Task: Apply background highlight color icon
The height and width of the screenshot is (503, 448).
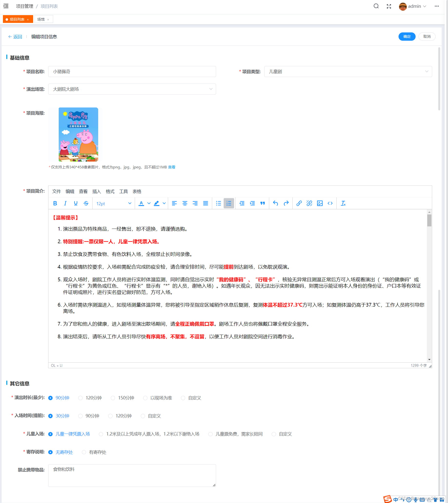Action: click(x=157, y=203)
